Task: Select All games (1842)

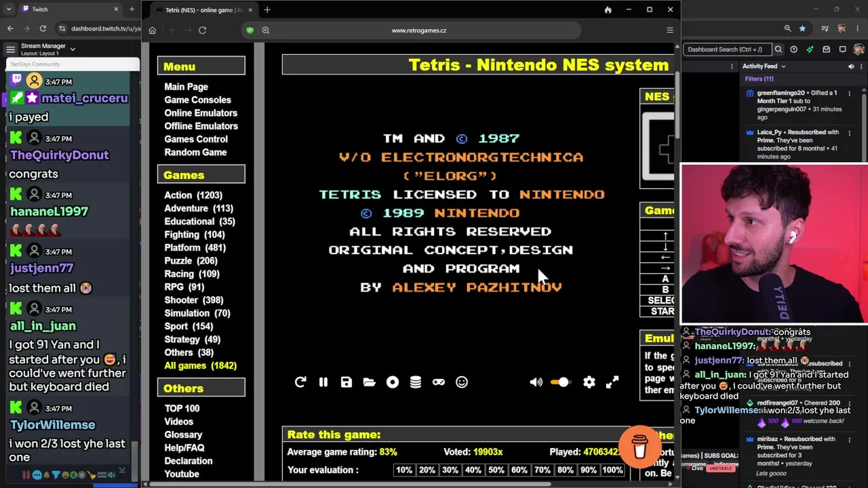Action: 200,366
